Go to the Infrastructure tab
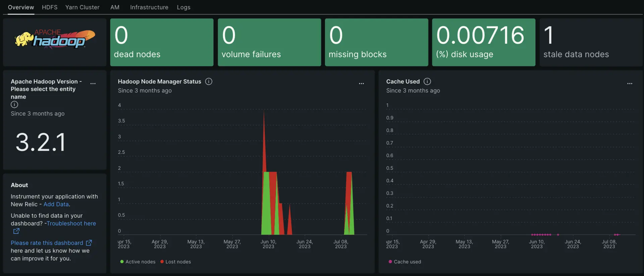 (149, 7)
